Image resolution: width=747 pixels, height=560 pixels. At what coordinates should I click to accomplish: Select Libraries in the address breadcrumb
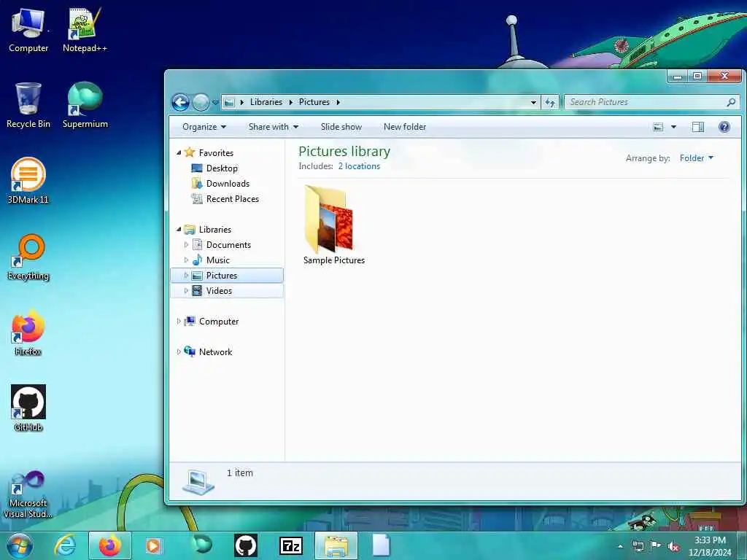coord(266,102)
